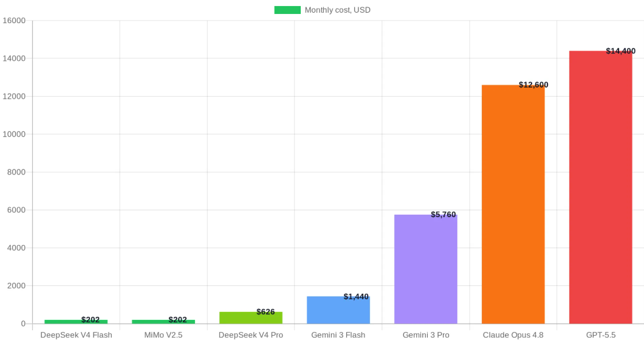Select the DeepSeek V4 Flash green bar
Viewport: 644px width, 343px height.
[x=76, y=322]
